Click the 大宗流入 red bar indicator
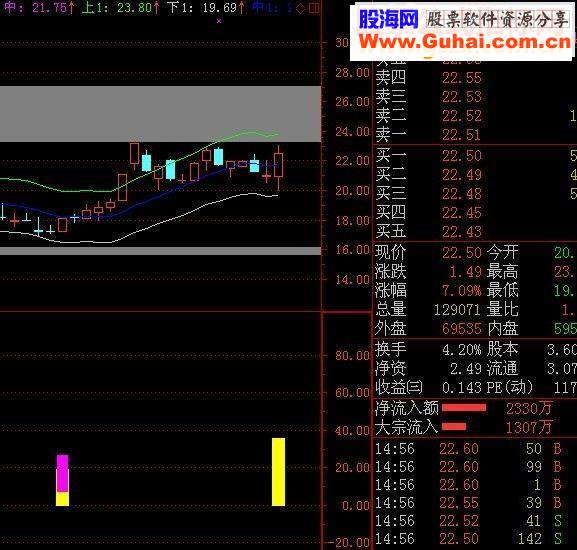 click(x=454, y=426)
